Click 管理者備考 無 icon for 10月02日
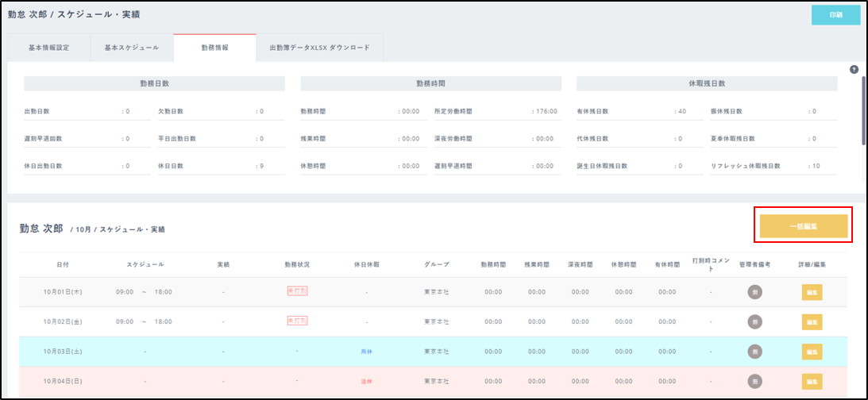868x400 pixels. point(755,321)
